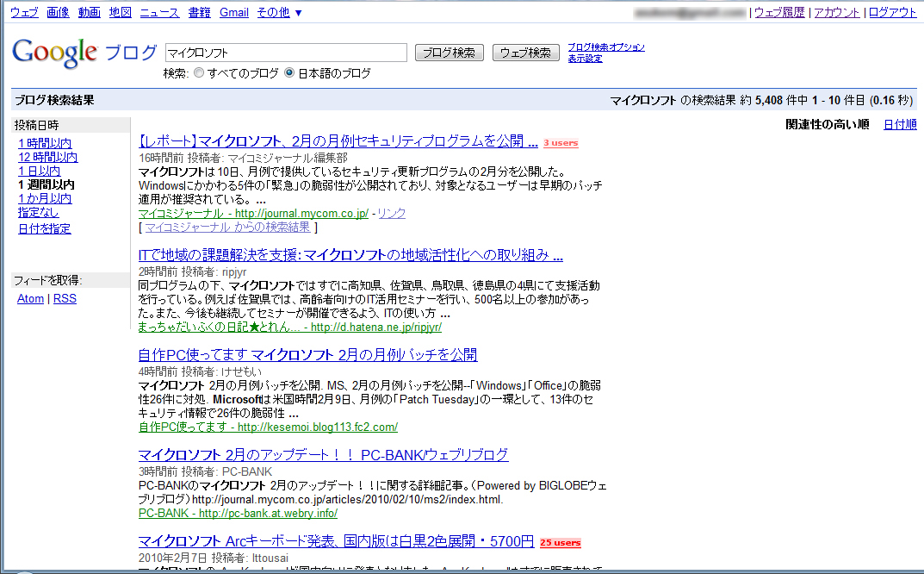Open kesemoi.blog113.fc2.com blog link

click(x=268, y=427)
